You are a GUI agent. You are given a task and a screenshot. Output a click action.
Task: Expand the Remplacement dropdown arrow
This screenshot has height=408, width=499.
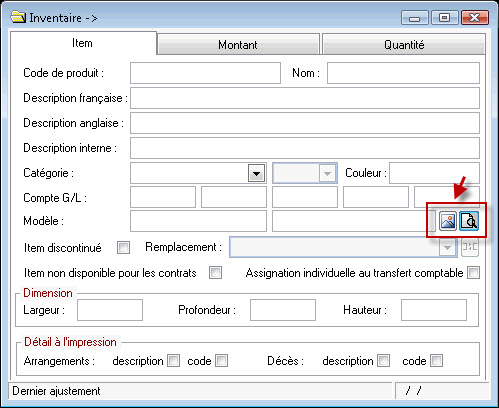click(x=447, y=247)
